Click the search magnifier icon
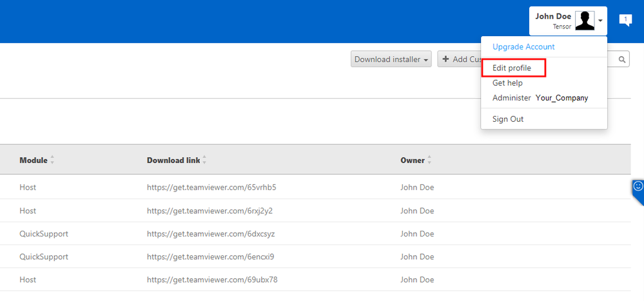 [622, 59]
